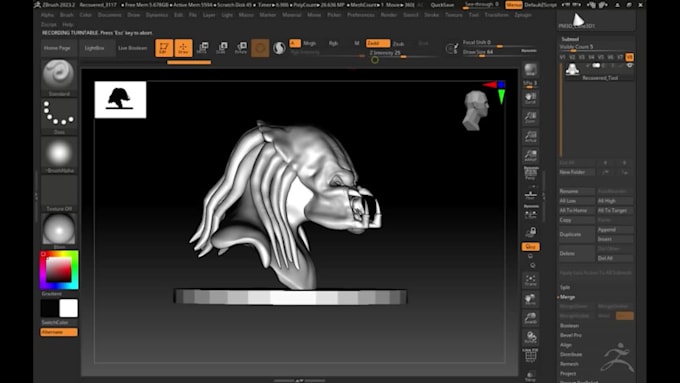Click the padlock icon in right shelf
This screenshot has width=680, height=383.
(x=530, y=232)
